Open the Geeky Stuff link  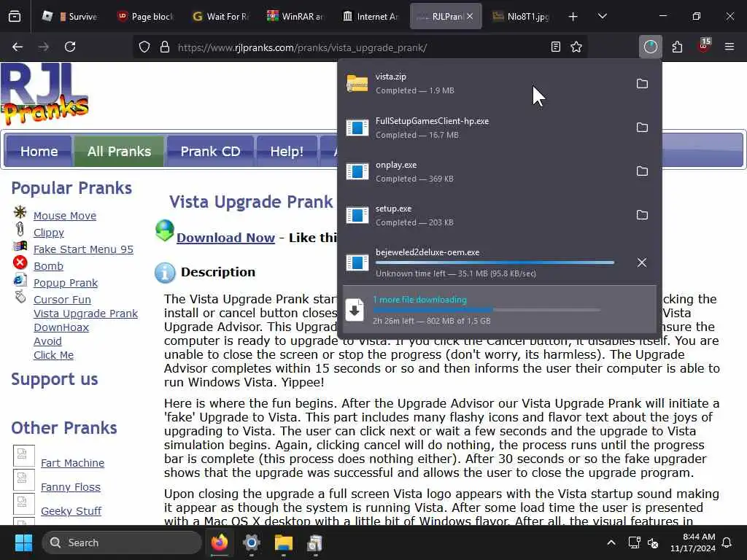tap(71, 510)
